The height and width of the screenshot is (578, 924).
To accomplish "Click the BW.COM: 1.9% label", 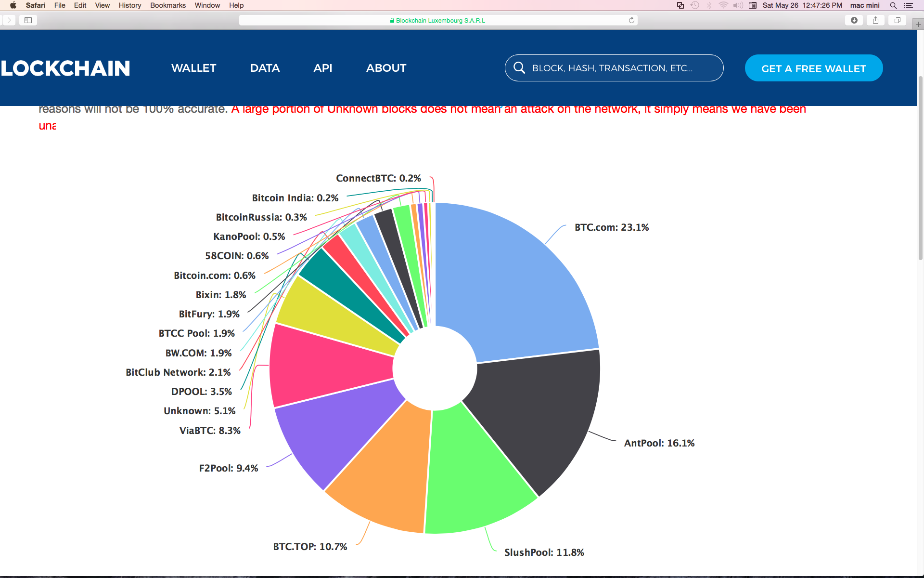I will [198, 353].
